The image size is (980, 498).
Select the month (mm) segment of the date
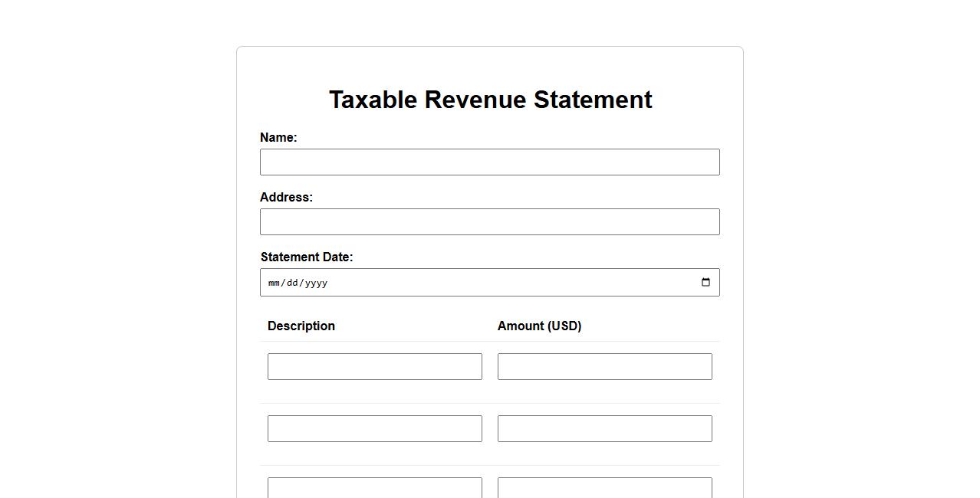pos(274,283)
